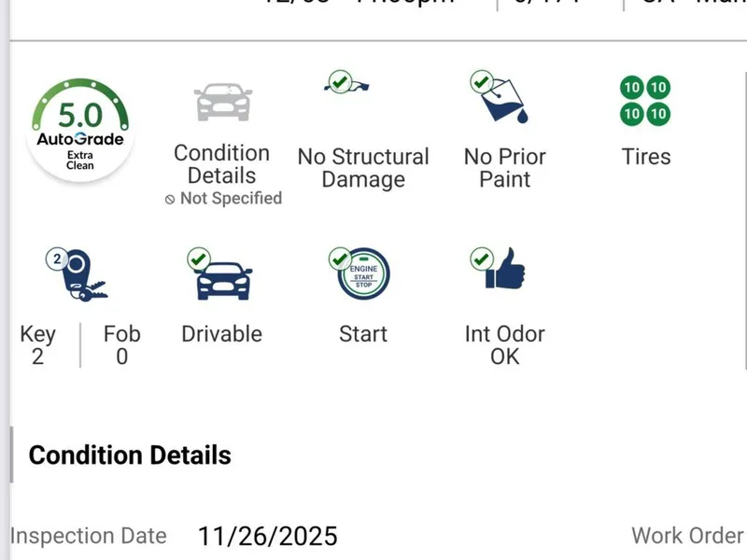Click the Tires label
The height and width of the screenshot is (560, 747).
tap(646, 156)
